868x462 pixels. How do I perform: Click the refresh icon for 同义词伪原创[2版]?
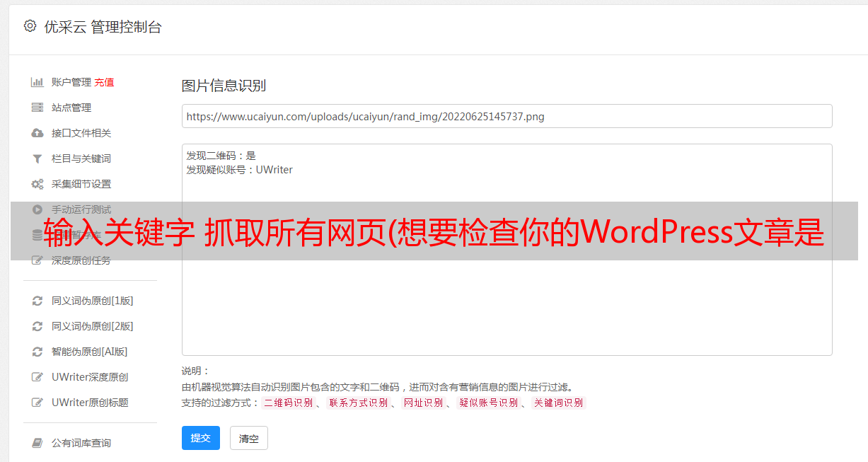(37, 326)
